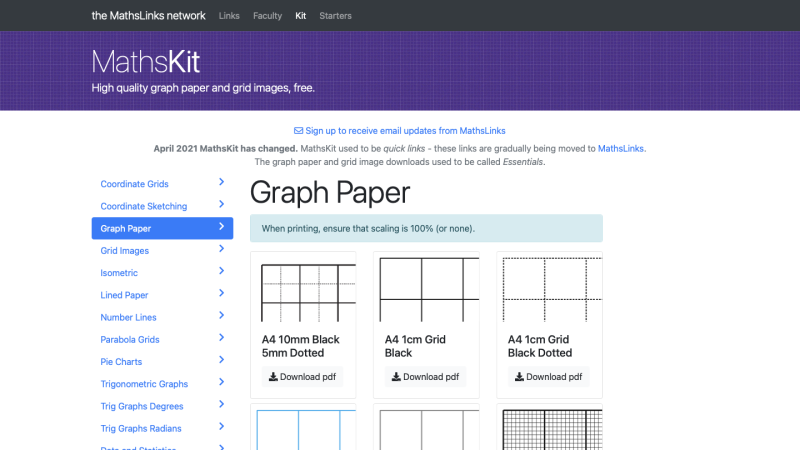Open Faculty in top navigation
Viewport: 800px width, 450px height.
click(267, 16)
